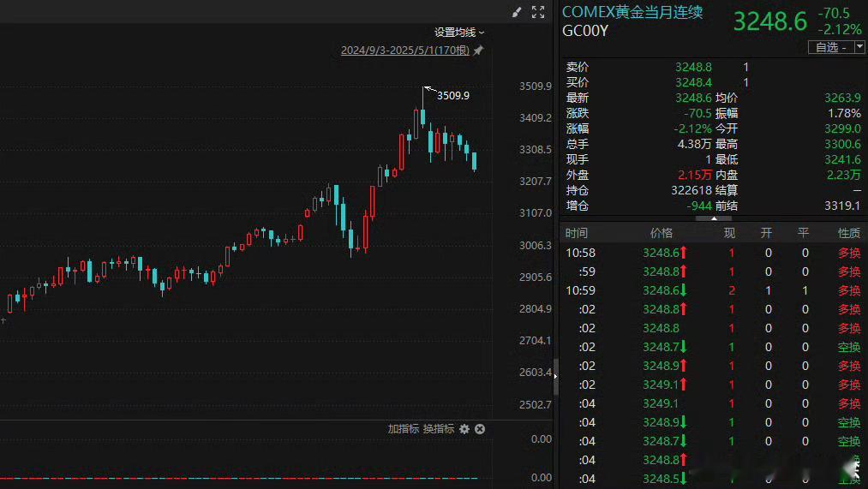The image size is (868, 489).
Task: Open the 自选 watchlist dropdown arrow
Action: point(859,47)
